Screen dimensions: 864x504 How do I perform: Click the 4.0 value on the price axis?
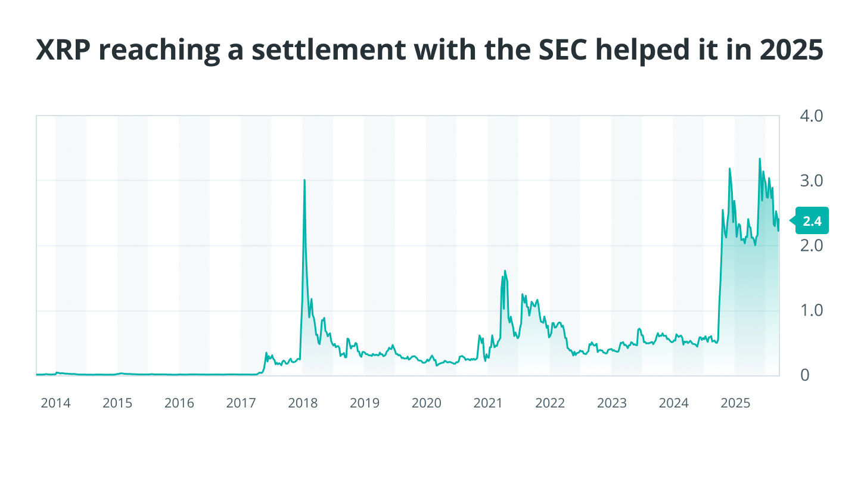coord(811,116)
